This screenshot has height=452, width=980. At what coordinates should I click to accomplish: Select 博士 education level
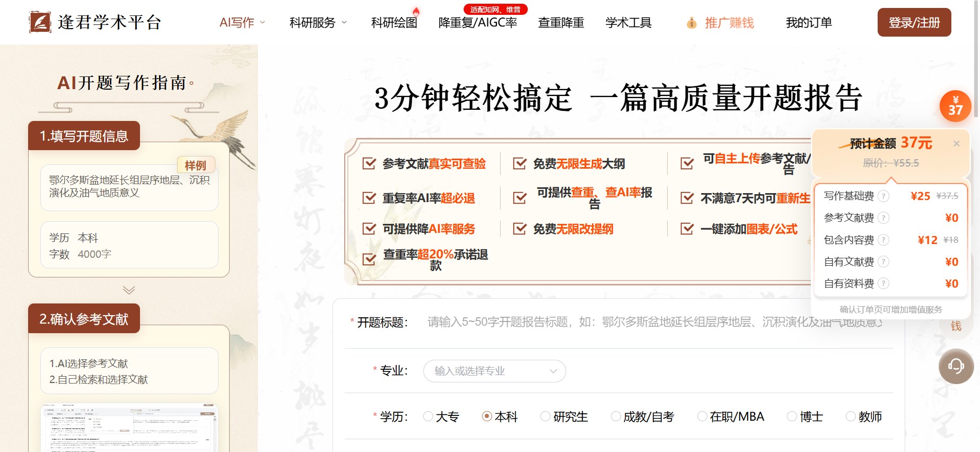click(805, 416)
